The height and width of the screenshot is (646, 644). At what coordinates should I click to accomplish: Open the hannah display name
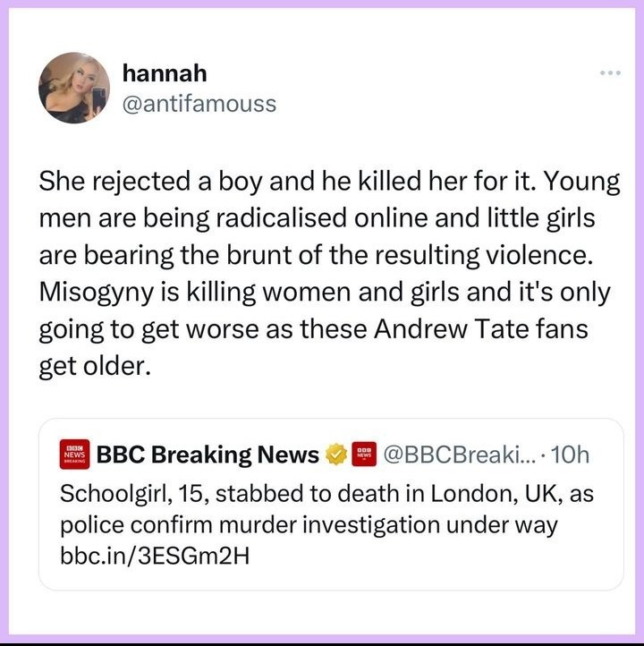pyautogui.click(x=165, y=73)
